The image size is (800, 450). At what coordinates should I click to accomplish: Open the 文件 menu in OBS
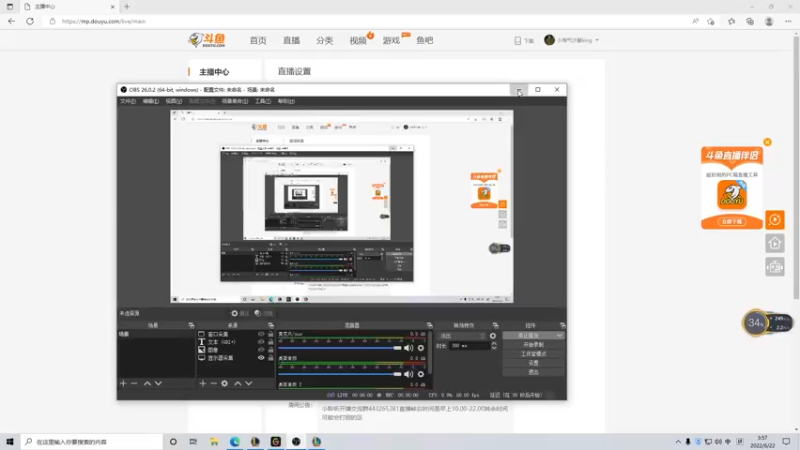click(x=128, y=101)
